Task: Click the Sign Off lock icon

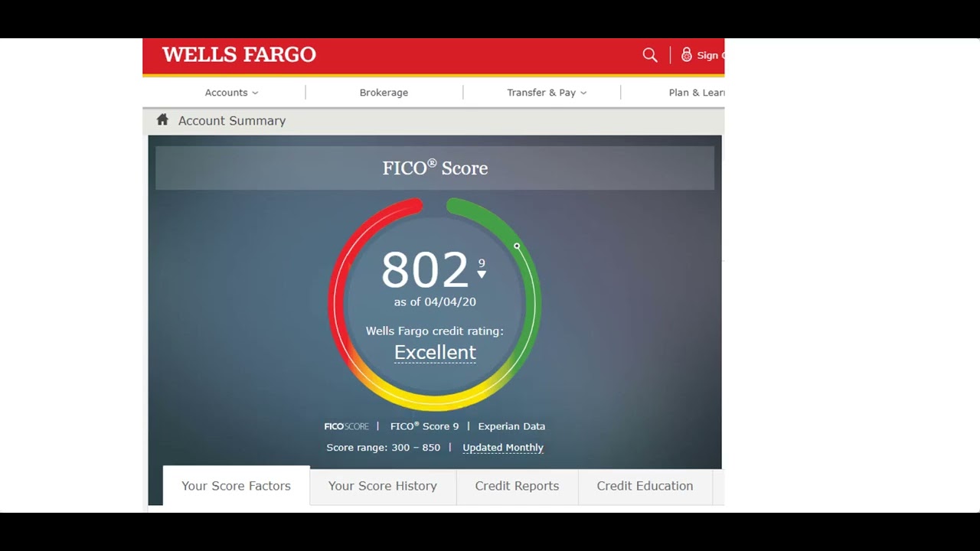Action: click(x=686, y=55)
